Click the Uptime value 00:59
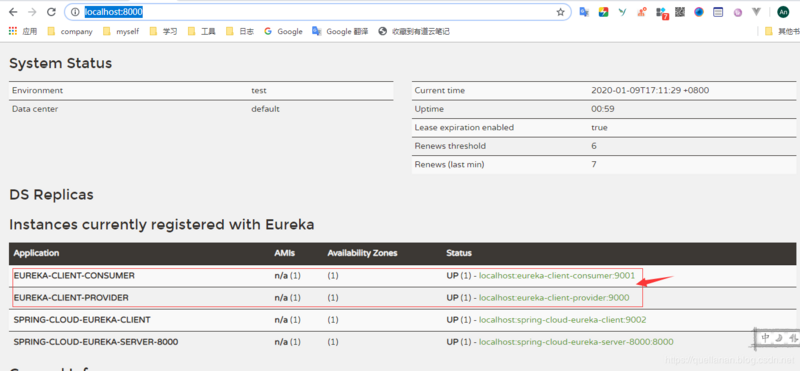Image resolution: width=800 pixels, height=371 pixels. (x=603, y=109)
